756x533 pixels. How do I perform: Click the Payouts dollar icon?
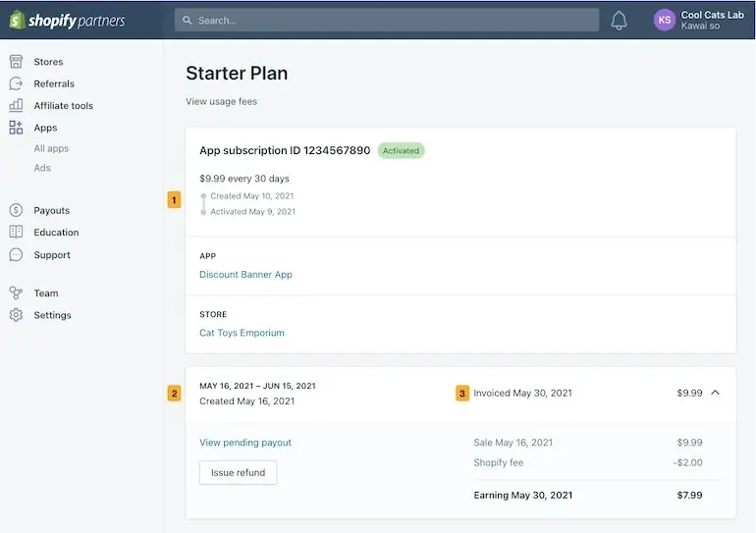[x=16, y=210]
